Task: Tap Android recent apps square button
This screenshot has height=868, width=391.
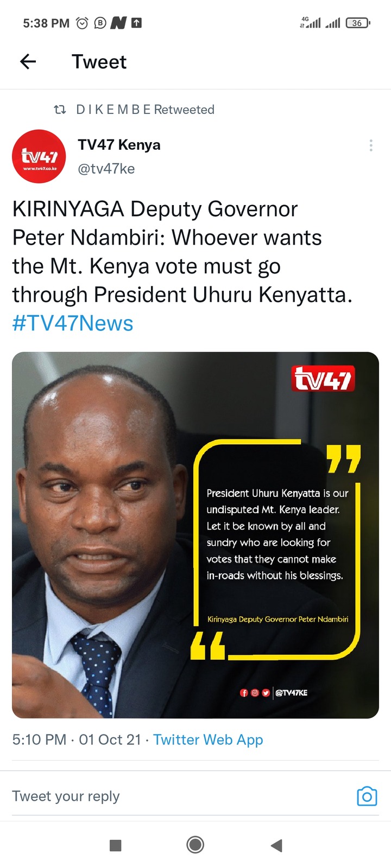Action: point(115,845)
